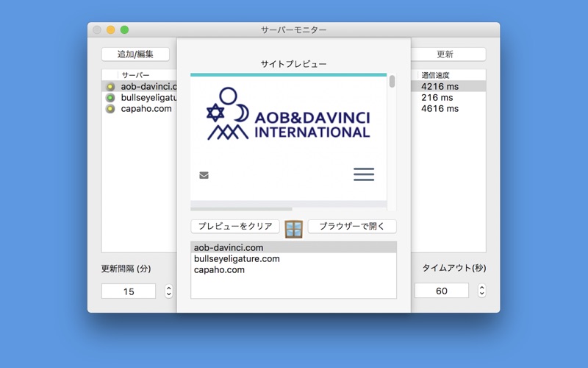Click the 4616 ms speed value

[440, 108]
